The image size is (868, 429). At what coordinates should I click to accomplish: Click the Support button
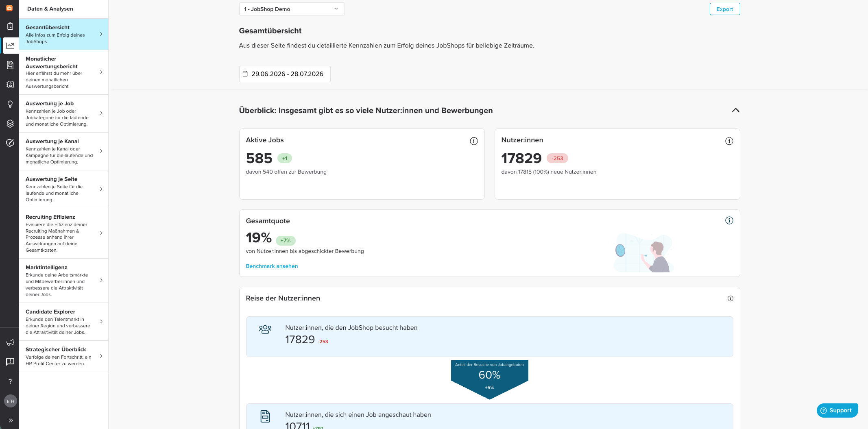pyautogui.click(x=837, y=410)
